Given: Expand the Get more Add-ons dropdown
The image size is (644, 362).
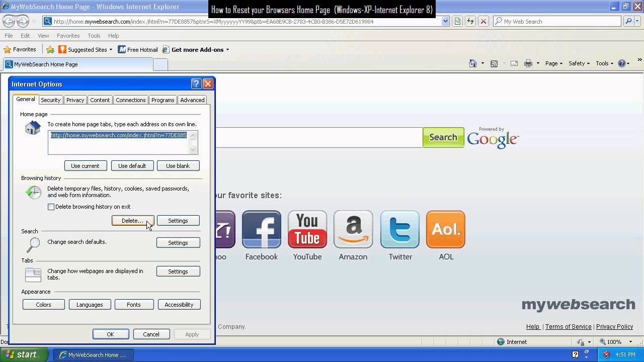Looking at the screenshot, I should (x=227, y=50).
